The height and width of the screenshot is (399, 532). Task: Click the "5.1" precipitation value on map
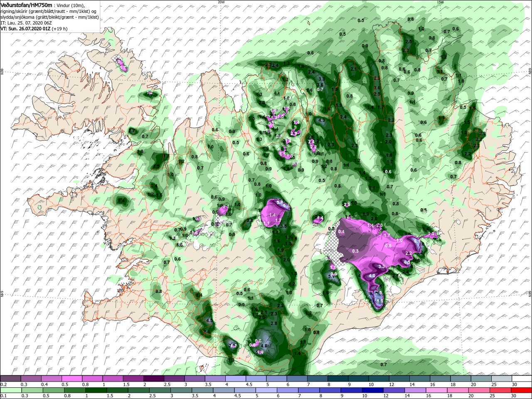tap(332, 276)
